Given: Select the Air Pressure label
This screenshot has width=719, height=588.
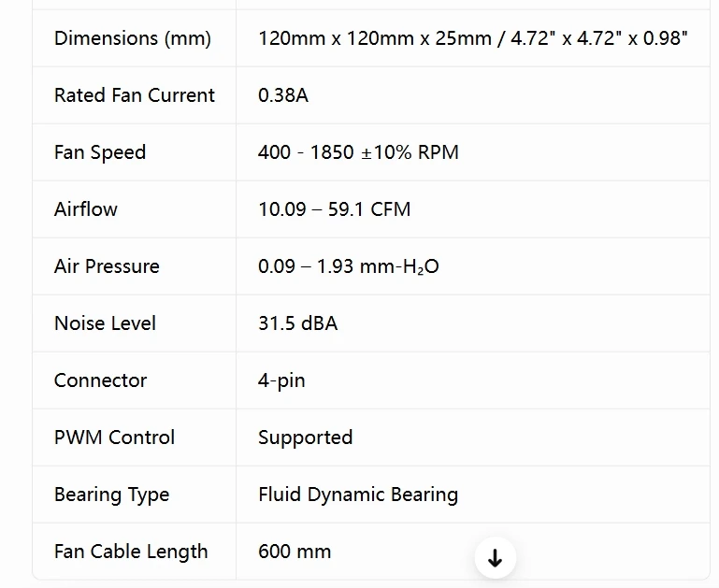Looking at the screenshot, I should click(107, 266).
